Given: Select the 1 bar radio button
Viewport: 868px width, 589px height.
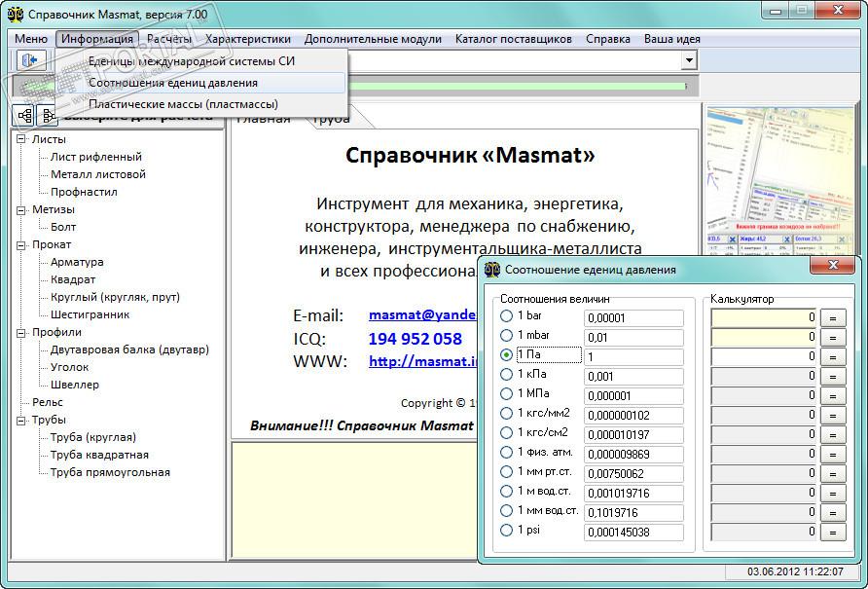Looking at the screenshot, I should [x=506, y=315].
